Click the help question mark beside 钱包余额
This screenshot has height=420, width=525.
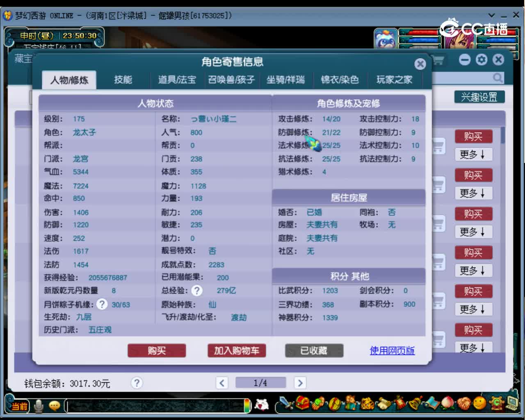(x=137, y=383)
